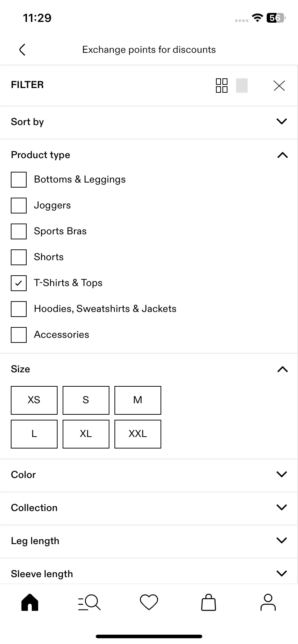Open the Home tab icon
The width and height of the screenshot is (298, 644).
click(x=30, y=602)
